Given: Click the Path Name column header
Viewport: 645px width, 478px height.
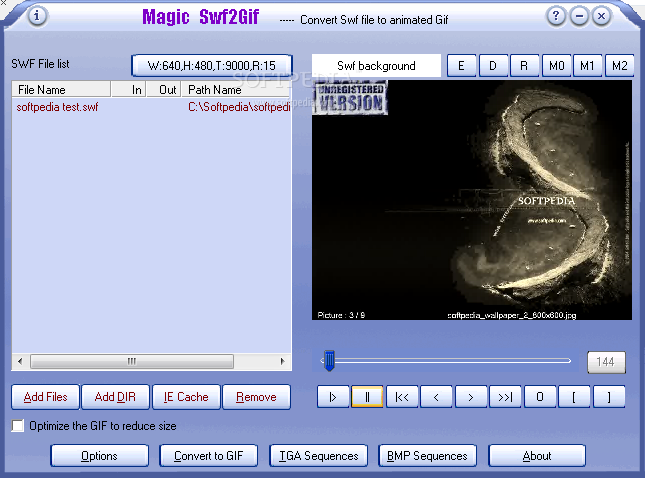Looking at the screenshot, I should 236,89.
